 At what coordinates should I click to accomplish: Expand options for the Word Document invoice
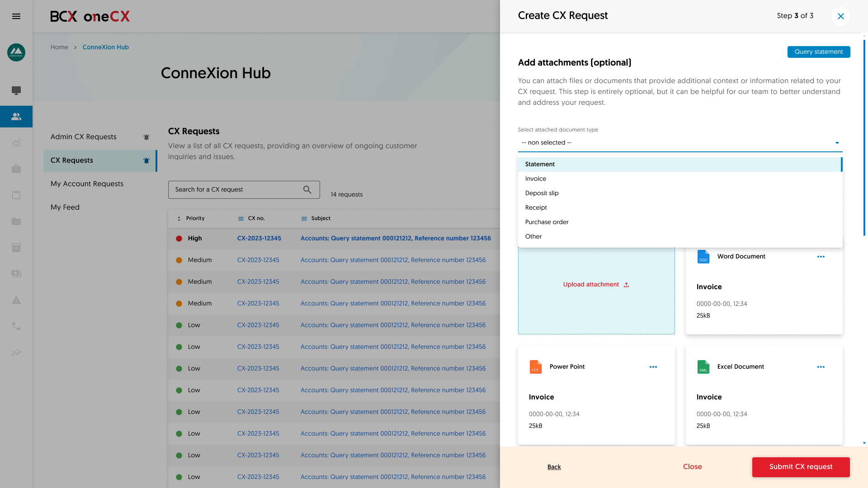821,257
